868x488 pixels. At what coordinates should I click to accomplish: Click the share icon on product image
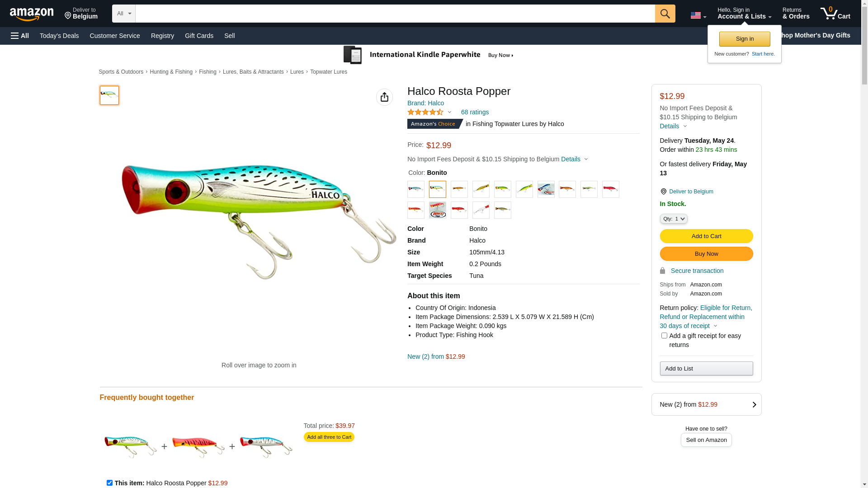pos(384,97)
